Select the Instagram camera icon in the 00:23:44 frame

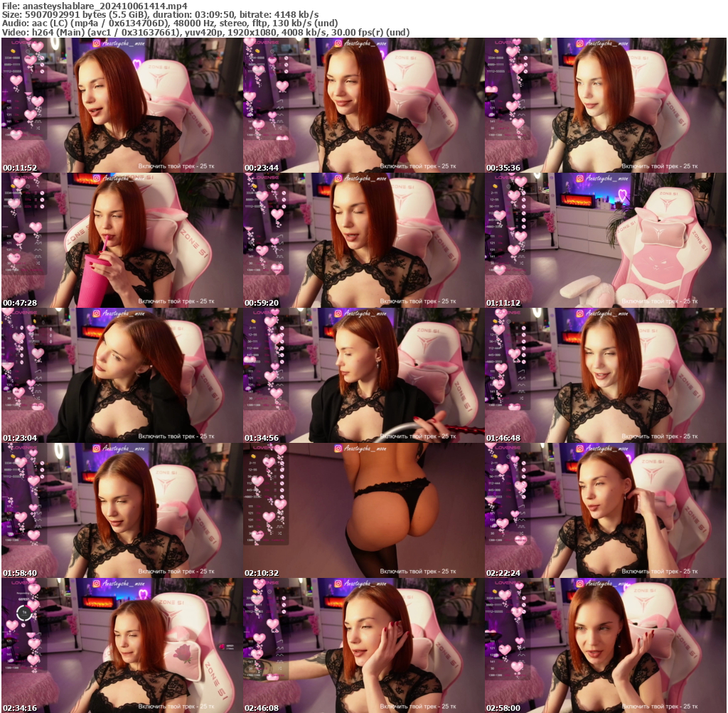(339, 45)
